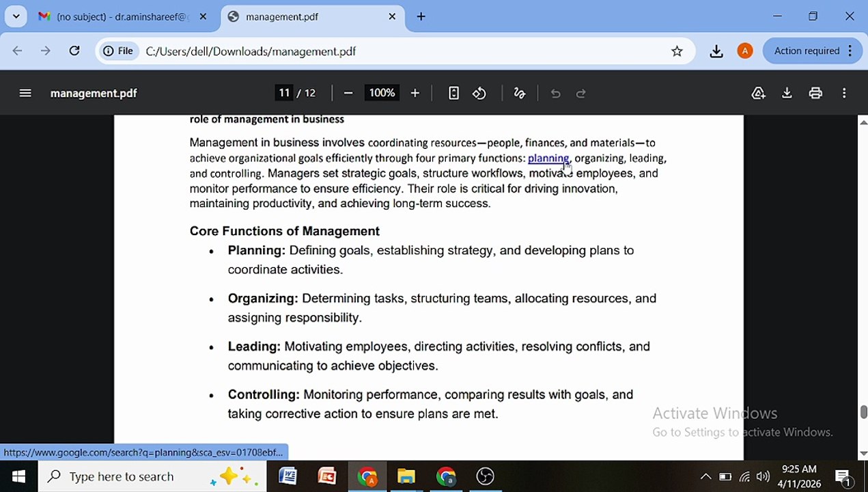
Task: Rotate the PDF counterclockwise
Action: 479,93
